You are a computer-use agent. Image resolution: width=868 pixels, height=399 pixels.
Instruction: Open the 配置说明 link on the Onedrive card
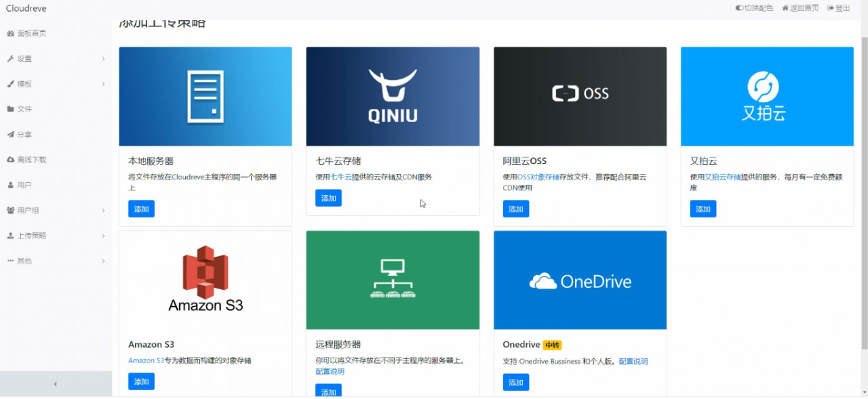coord(633,361)
